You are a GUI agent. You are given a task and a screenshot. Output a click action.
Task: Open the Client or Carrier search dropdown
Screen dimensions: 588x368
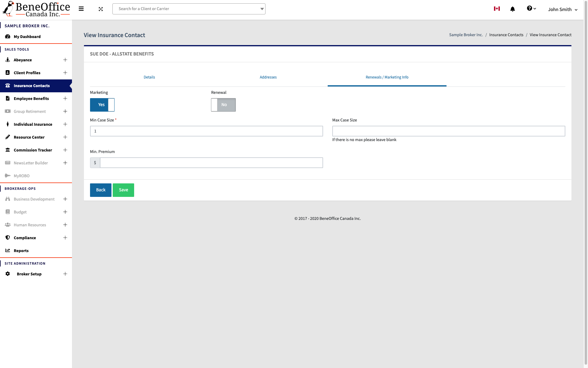pyautogui.click(x=262, y=9)
